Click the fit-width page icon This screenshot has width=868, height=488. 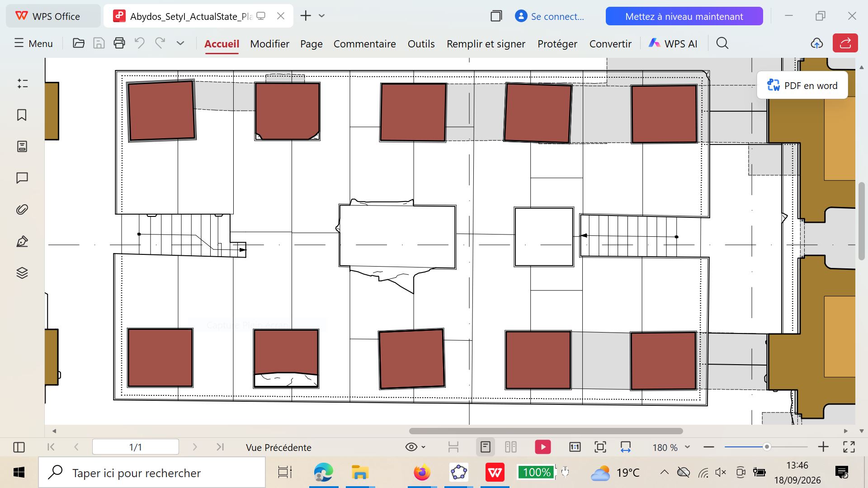tap(626, 447)
